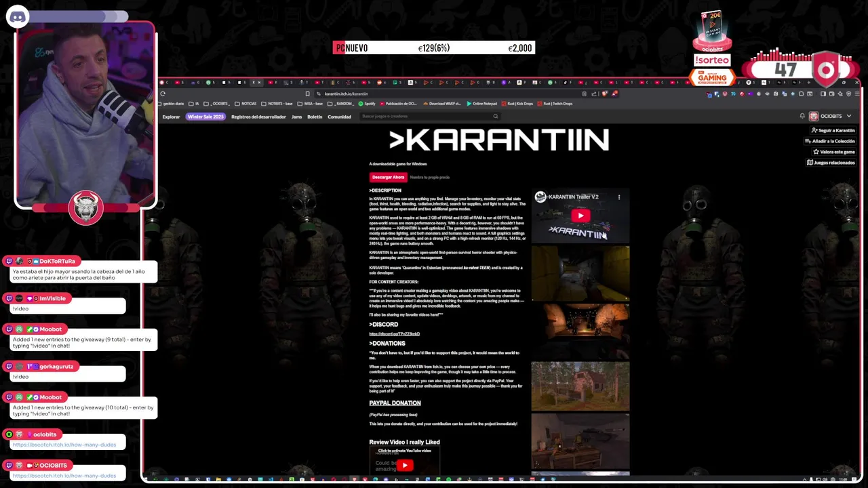The image size is (868, 488).
Task: Expand the OCIOBITS account dropdown
Action: 848,117
